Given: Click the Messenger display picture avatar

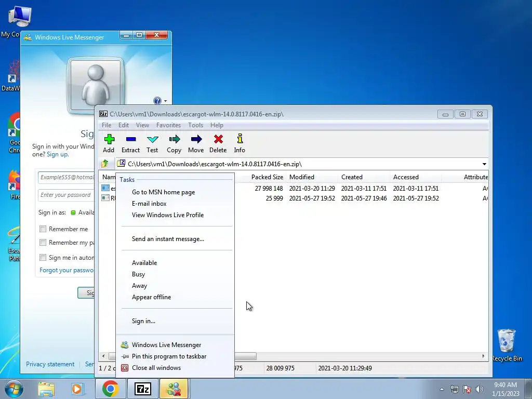Looking at the screenshot, I should (96, 84).
